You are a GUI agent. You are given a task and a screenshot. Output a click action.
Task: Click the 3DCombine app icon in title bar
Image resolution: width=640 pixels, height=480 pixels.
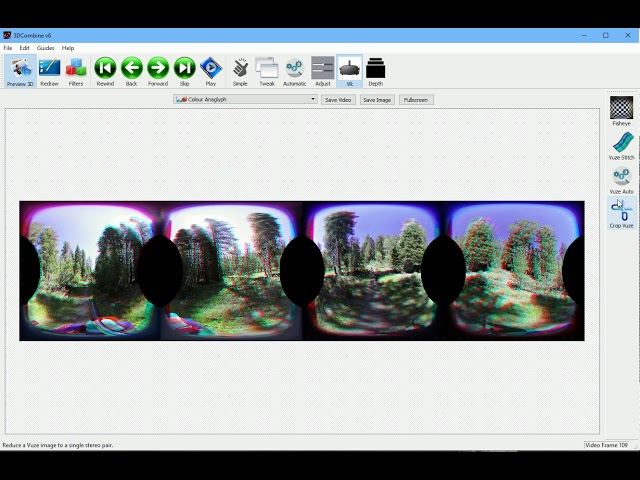click(x=7, y=36)
